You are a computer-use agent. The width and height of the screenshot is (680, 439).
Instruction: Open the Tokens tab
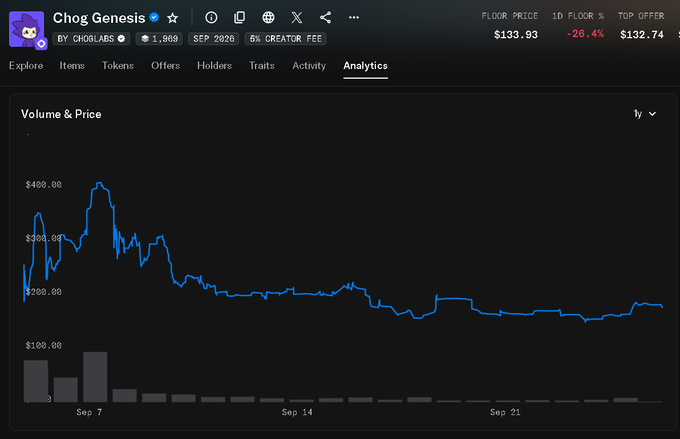118,66
